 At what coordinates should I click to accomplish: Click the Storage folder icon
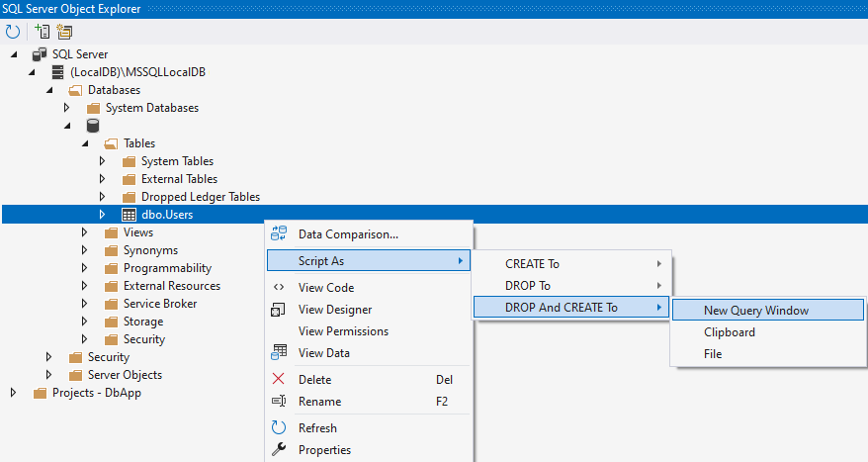point(111,322)
